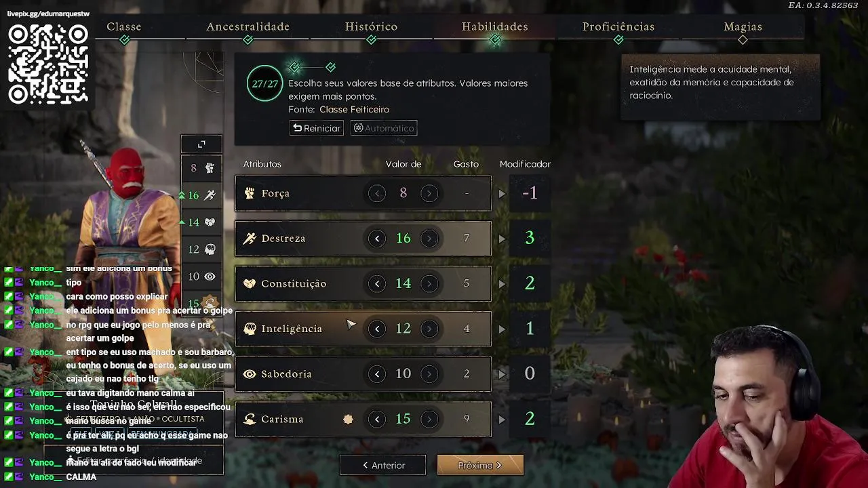Decrease Carisma value with left arrow
868x488 pixels.
click(x=377, y=420)
